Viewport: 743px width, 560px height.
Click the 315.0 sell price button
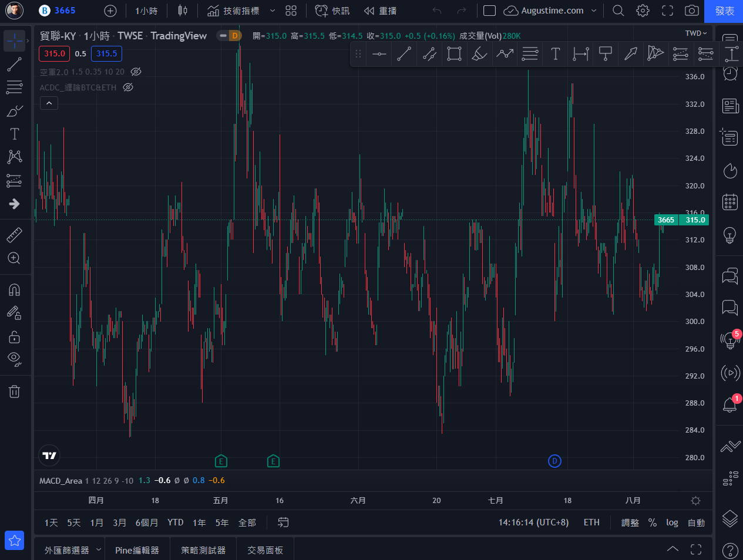coord(55,53)
